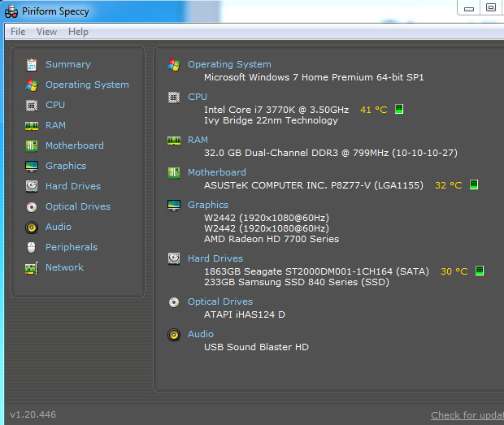Open Peripherals section from sidebar
The image size is (504, 425).
72,247
